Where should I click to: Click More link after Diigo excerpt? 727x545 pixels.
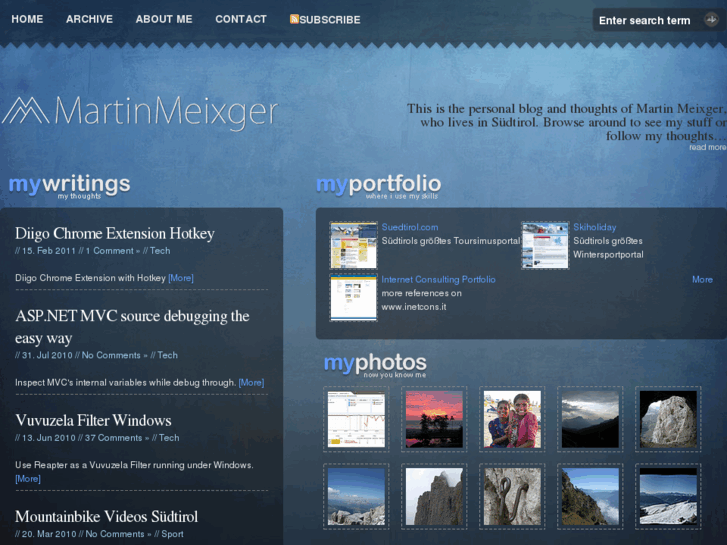click(x=181, y=278)
